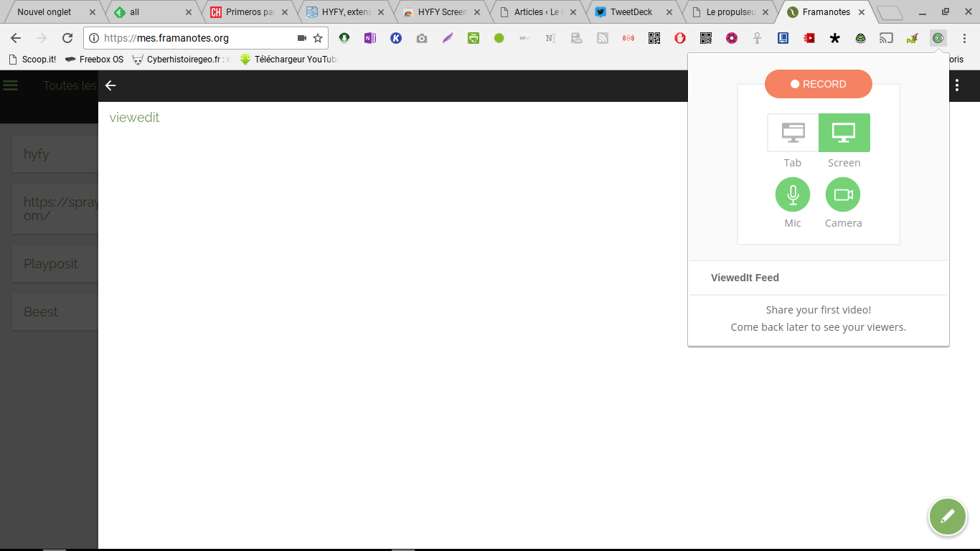Click the pink camera shutter extension icon
This screenshot has height=551, width=980.
[732, 38]
